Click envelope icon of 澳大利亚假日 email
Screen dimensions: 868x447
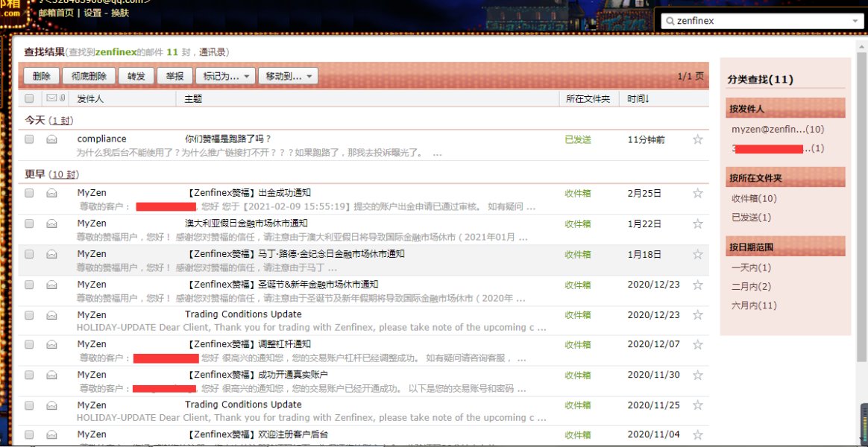[51, 224]
